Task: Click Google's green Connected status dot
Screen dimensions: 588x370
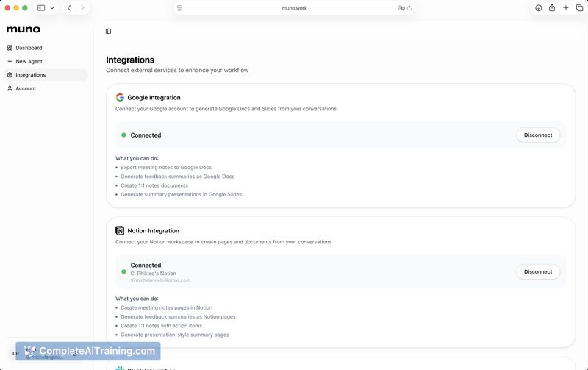Action: (x=123, y=135)
